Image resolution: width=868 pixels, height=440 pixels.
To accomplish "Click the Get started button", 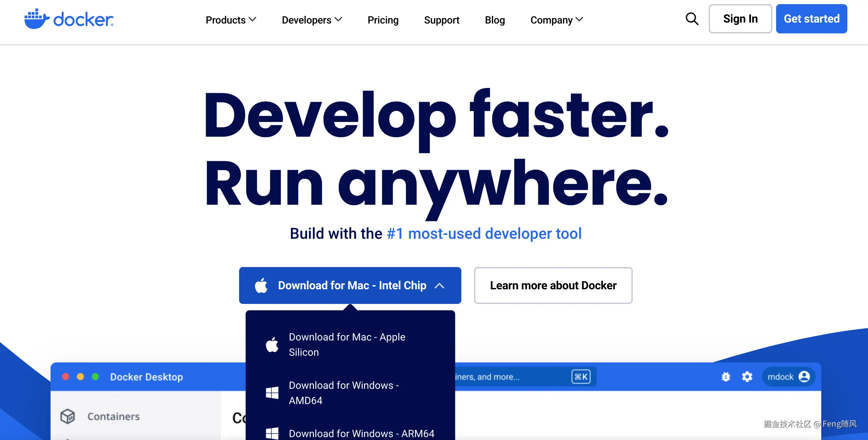I will pos(811,19).
